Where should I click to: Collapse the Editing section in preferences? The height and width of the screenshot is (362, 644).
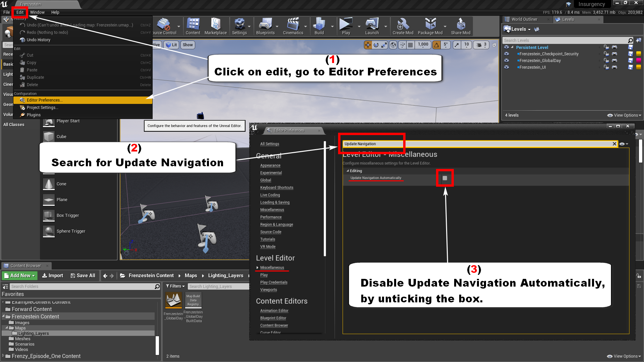pos(348,171)
